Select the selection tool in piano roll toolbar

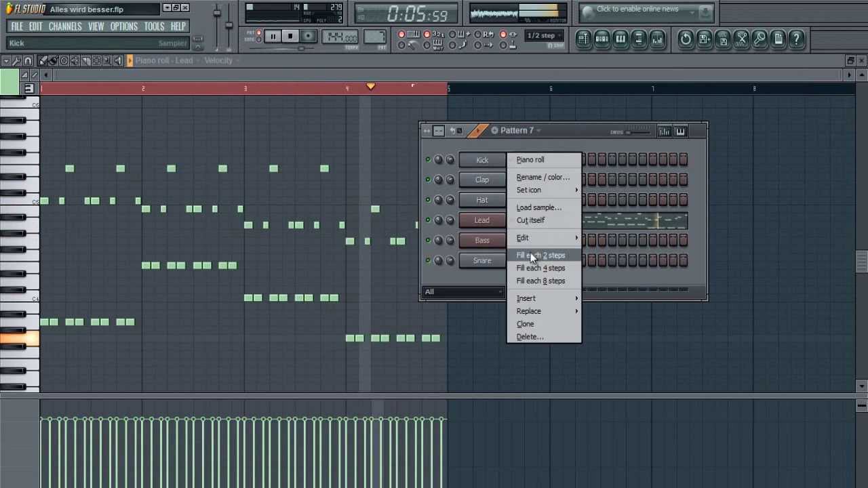pos(96,60)
